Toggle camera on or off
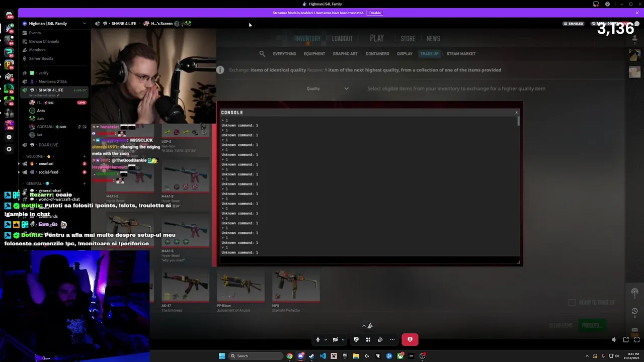Viewport: 644px width, 362px height. coord(335,339)
